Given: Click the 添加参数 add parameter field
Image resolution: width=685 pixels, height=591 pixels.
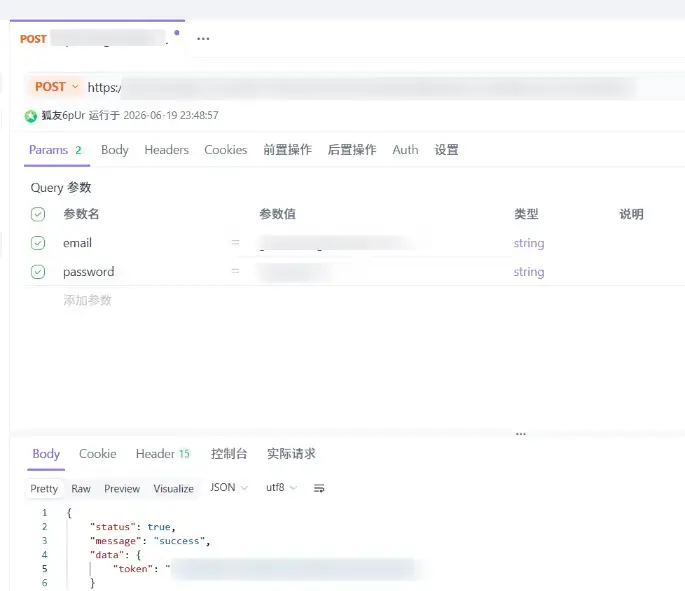Looking at the screenshot, I should [x=87, y=300].
